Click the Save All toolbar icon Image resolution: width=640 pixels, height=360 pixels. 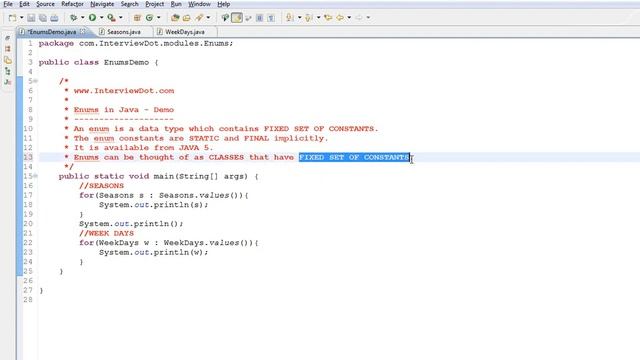point(42,18)
